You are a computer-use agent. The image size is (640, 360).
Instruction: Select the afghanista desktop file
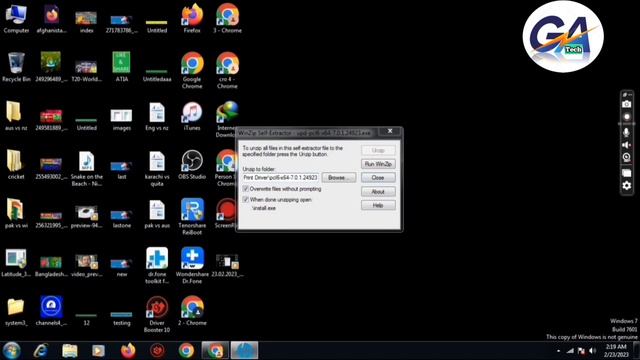coord(51,19)
